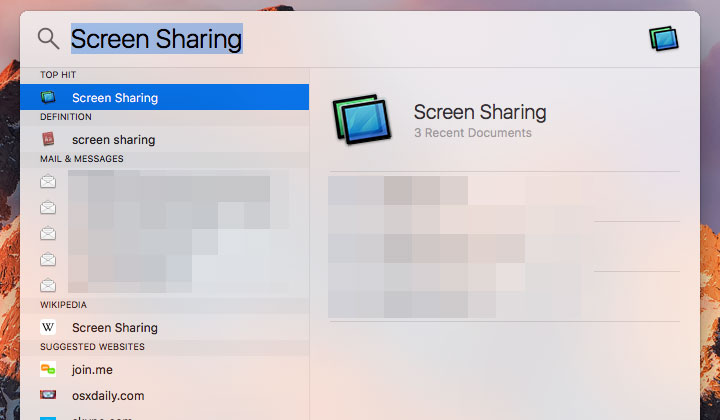Click the Wikipedia W icon
The image size is (720, 420).
click(x=48, y=327)
